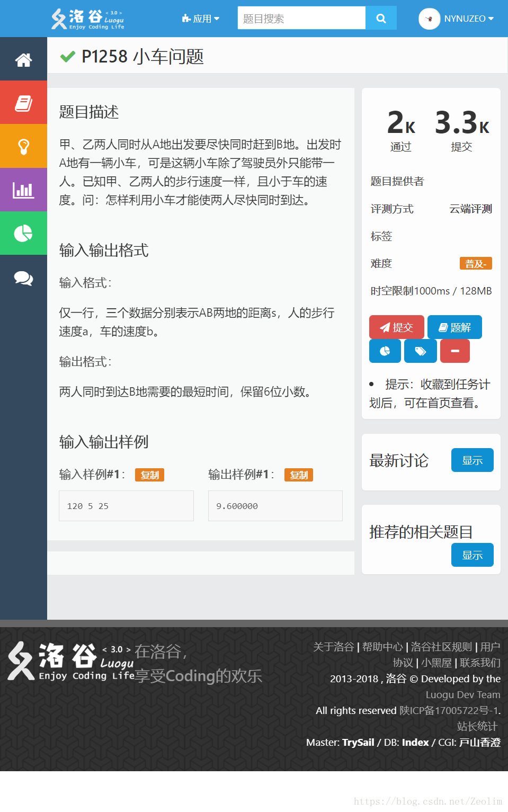Click the 输入输出格式 heading
508x812 pixels.
pos(104,250)
